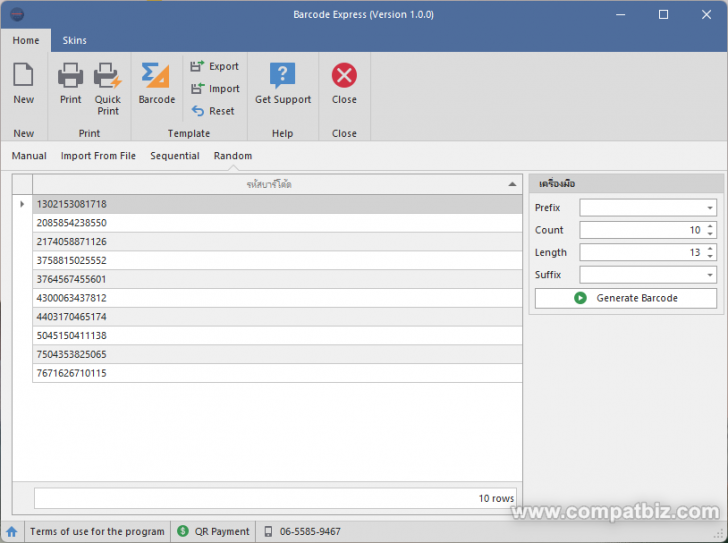
Task: Select row 4403170465174
Action: (x=277, y=317)
